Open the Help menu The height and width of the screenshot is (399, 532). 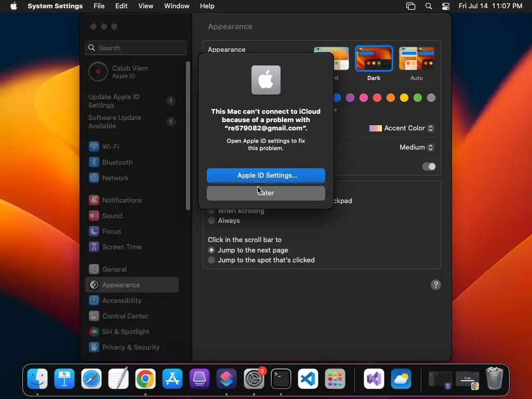coord(207,6)
